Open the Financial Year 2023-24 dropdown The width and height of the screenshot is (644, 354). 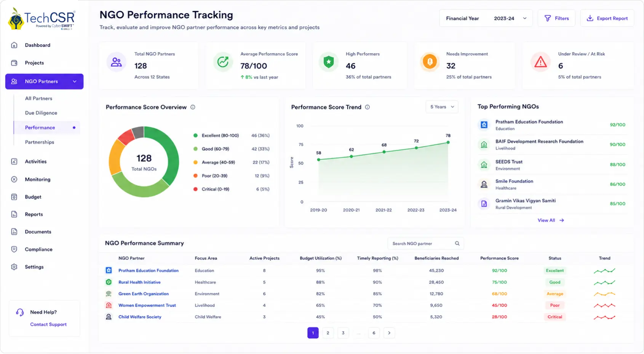(x=486, y=18)
